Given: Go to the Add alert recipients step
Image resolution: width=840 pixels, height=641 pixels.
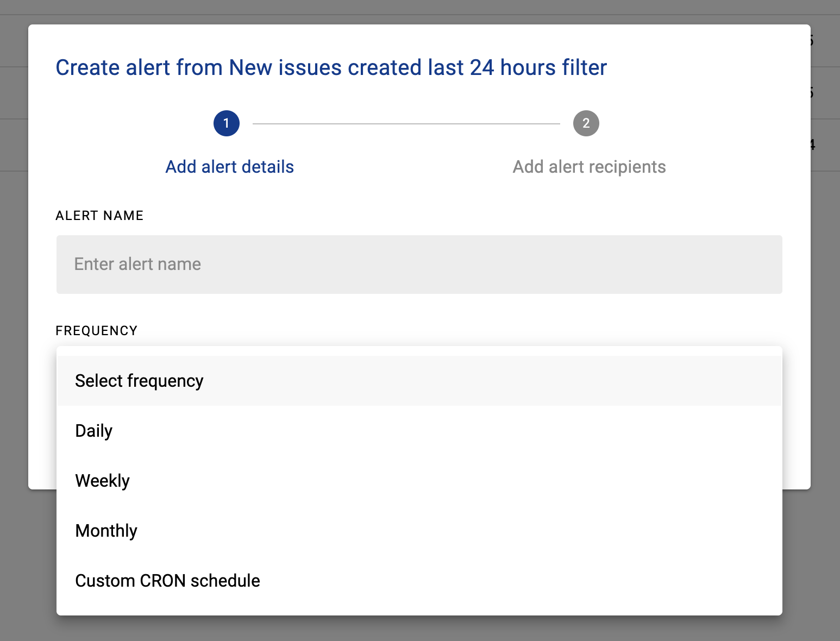Looking at the screenshot, I should (589, 167).
